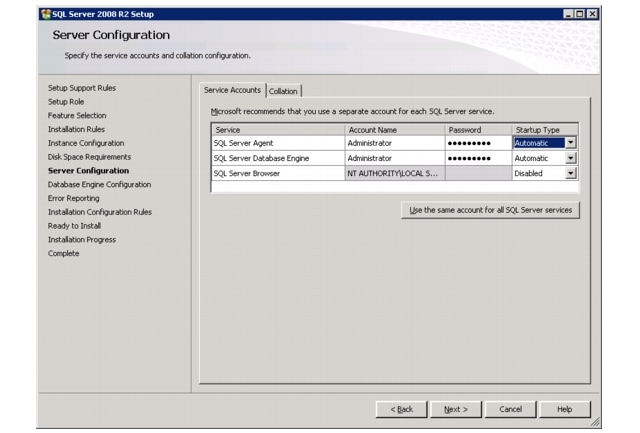Click the Next button

click(x=456, y=409)
